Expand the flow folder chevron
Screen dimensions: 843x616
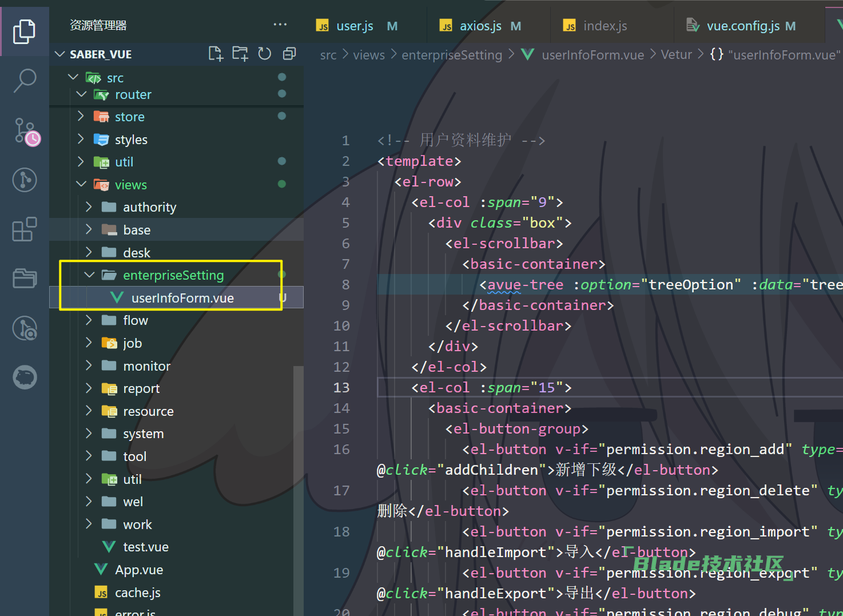pyautogui.click(x=89, y=320)
